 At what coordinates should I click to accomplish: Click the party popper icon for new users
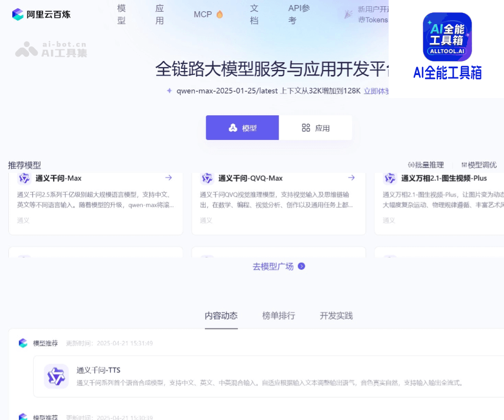[x=348, y=15]
